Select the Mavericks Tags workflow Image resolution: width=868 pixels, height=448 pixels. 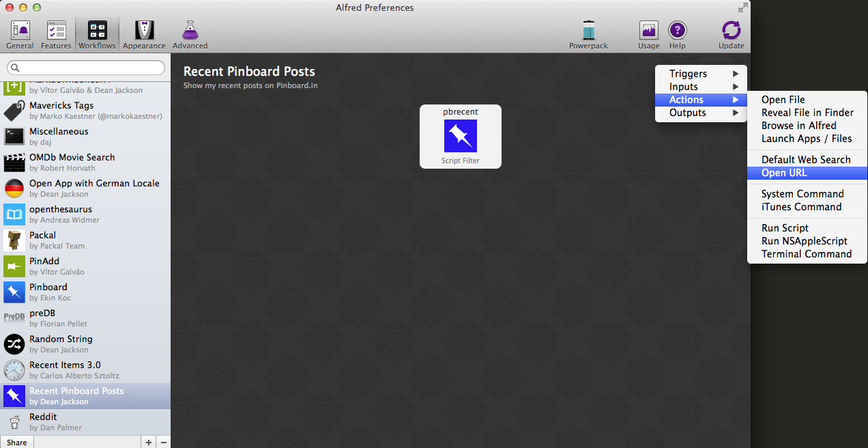[x=85, y=111]
